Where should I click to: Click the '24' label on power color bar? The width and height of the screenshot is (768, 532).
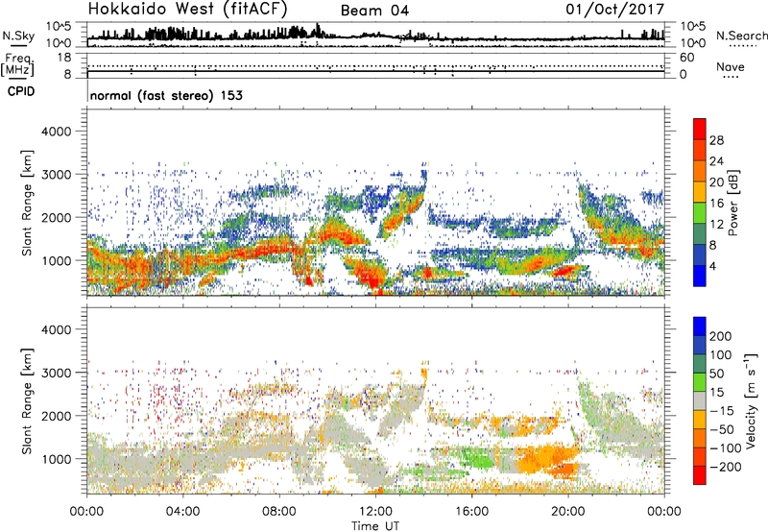coord(716,161)
